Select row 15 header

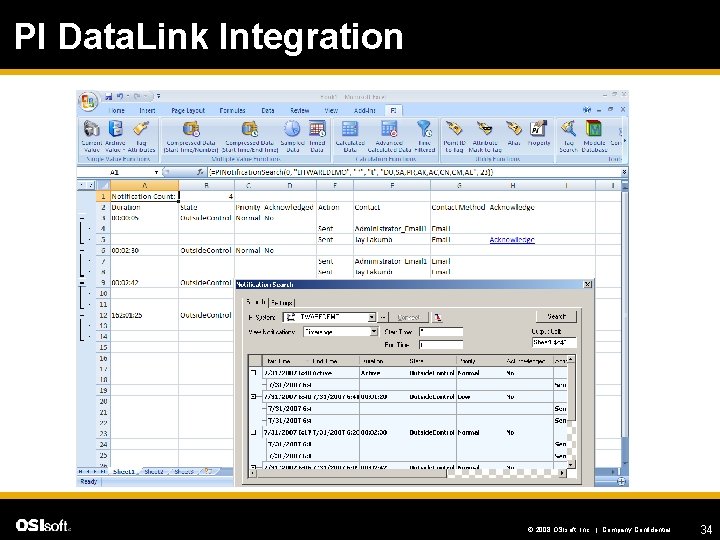pos(103,348)
